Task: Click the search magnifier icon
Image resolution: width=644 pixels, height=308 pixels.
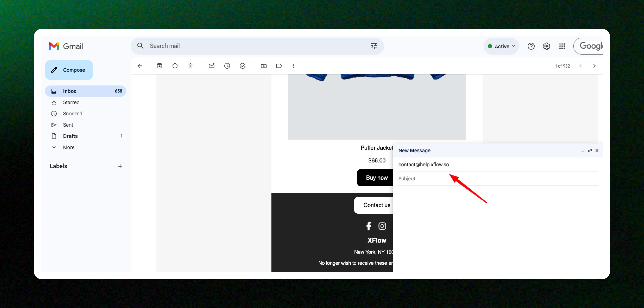Action: click(140, 46)
